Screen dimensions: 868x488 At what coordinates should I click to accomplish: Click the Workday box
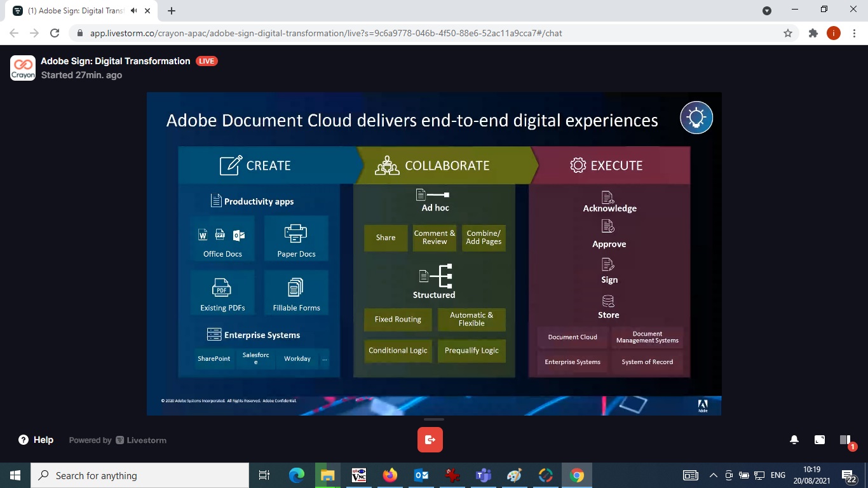click(x=297, y=358)
